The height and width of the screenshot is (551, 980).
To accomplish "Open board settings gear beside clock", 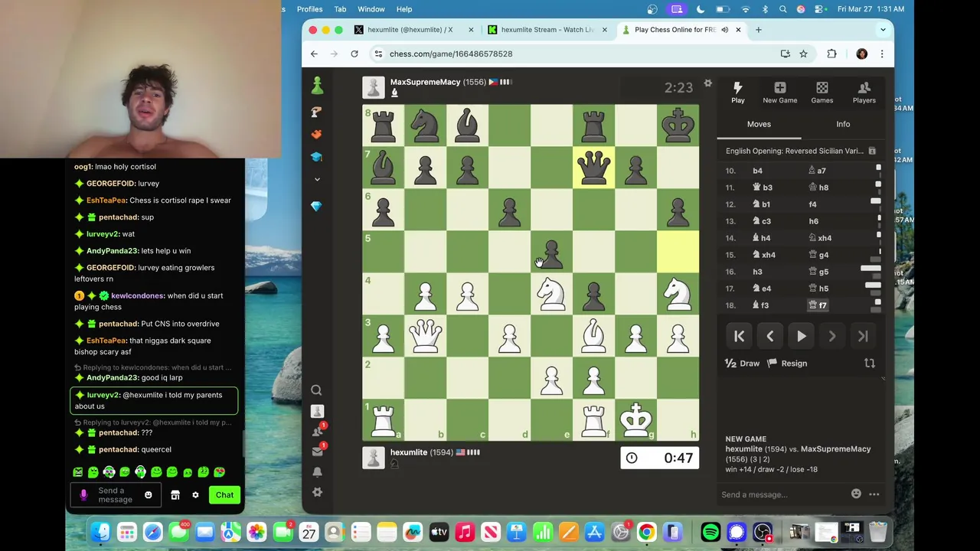I will [707, 83].
